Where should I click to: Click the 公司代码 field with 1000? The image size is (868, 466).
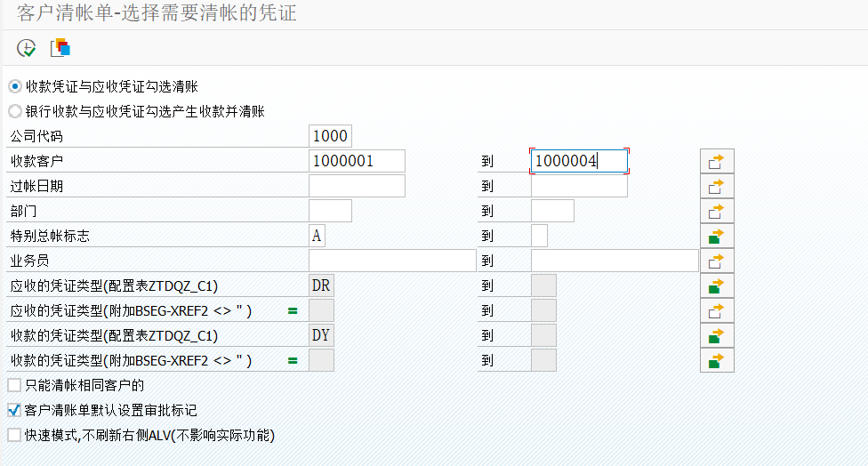click(330, 136)
